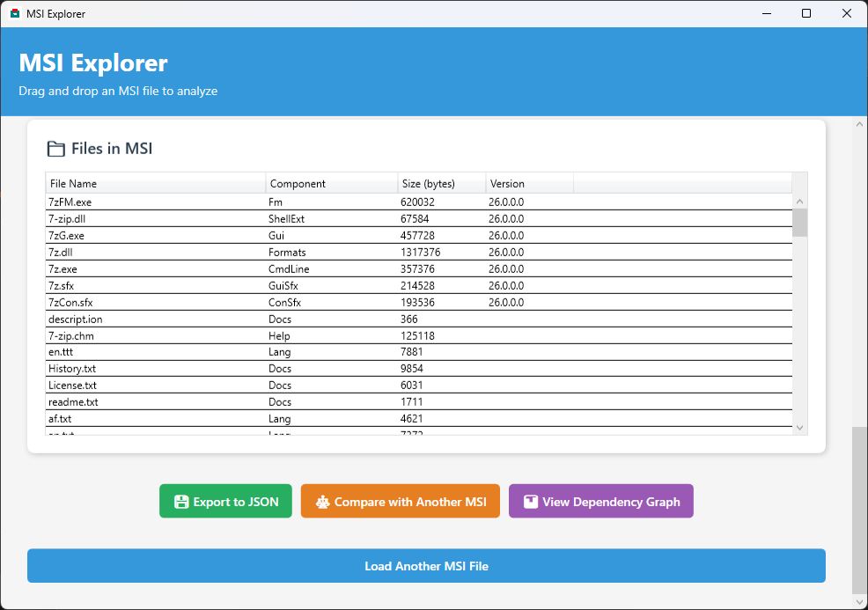Click the main page scrollbar thumb
Screen dimensions: 868x610
tap(859, 510)
